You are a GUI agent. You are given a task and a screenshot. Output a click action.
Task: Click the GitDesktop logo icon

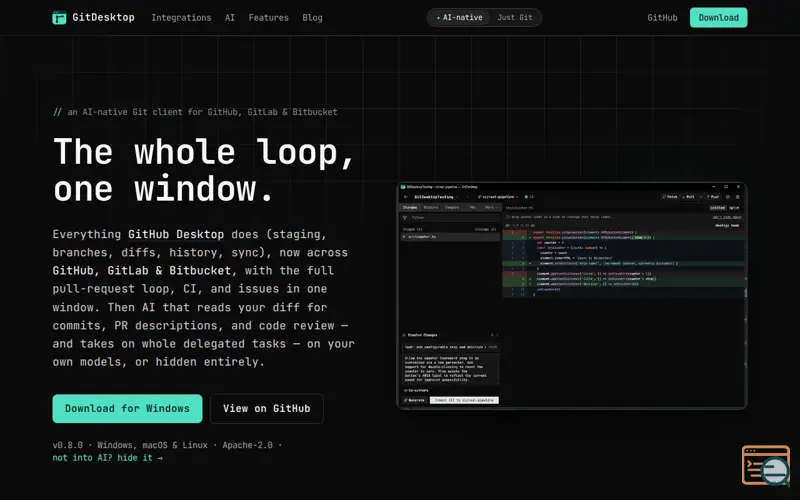point(59,18)
